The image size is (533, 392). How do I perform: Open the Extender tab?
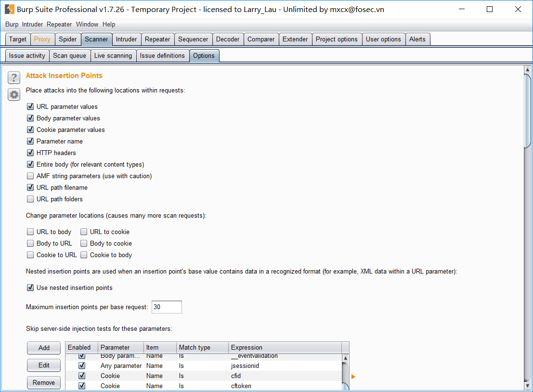click(x=295, y=39)
